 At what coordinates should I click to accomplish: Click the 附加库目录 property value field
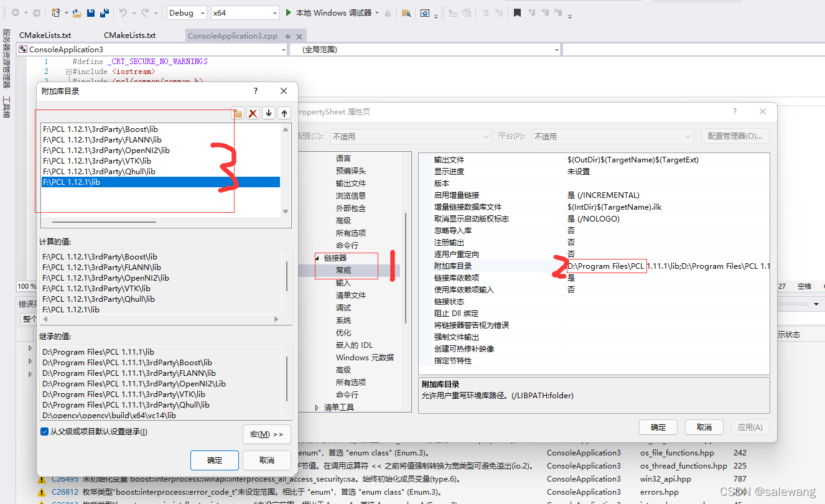(667, 266)
